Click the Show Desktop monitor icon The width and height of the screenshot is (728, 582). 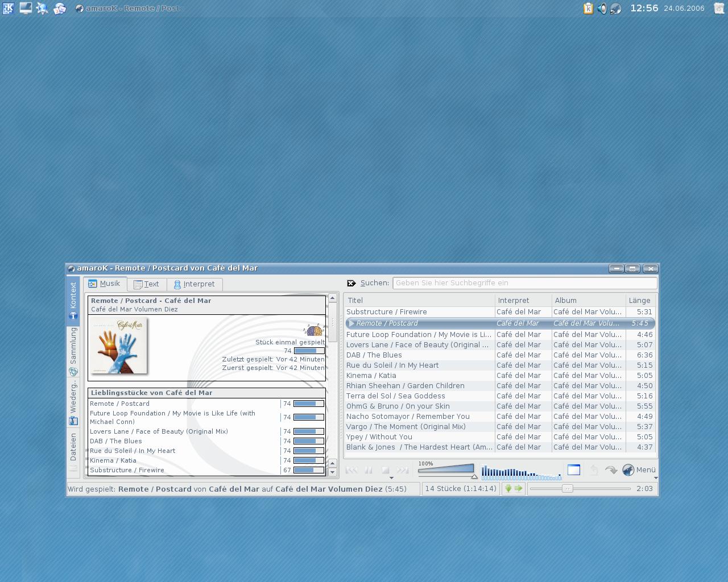[x=25, y=8]
